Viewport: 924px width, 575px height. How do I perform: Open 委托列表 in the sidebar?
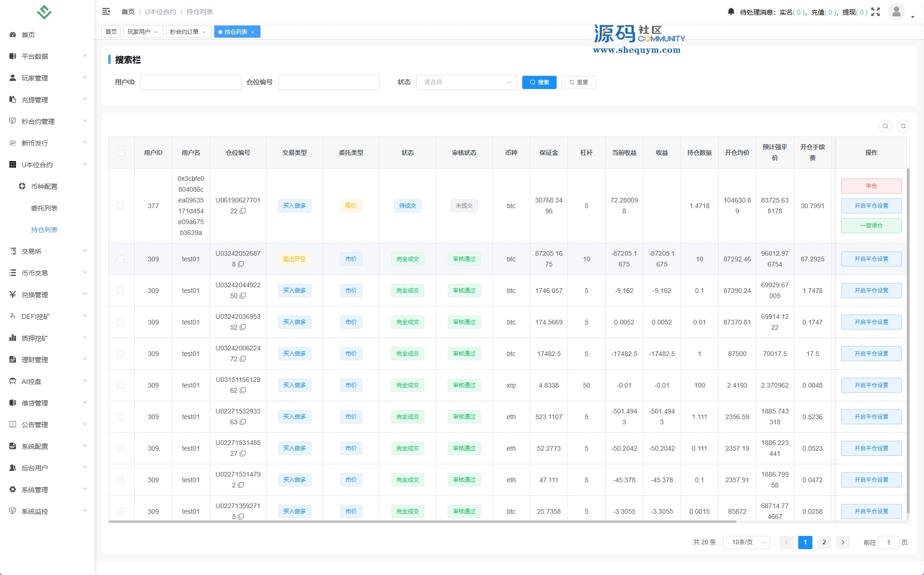tap(44, 208)
